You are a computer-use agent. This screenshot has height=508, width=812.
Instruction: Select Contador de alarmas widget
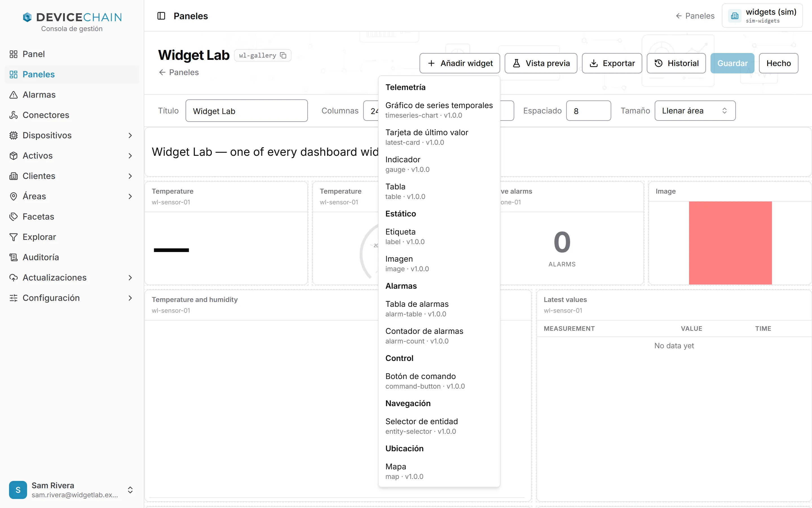439,336
